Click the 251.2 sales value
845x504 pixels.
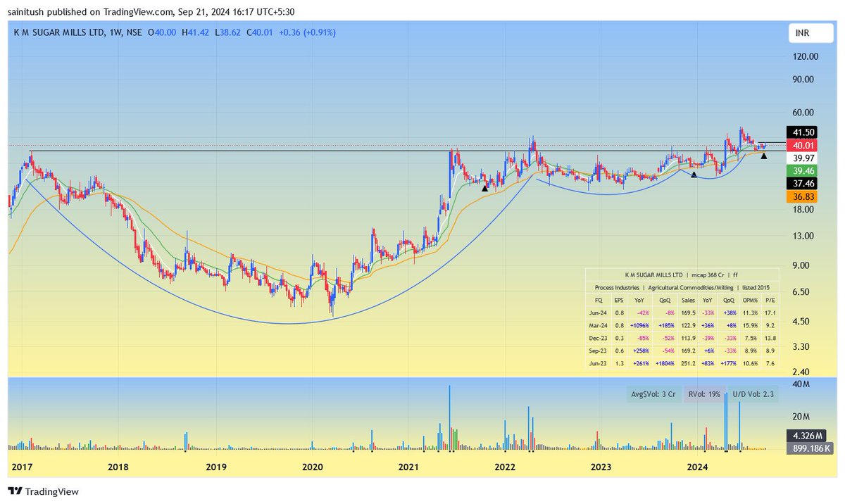point(688,364)
